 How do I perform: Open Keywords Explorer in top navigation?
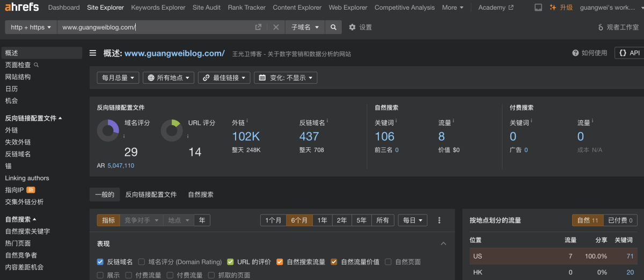158,8
